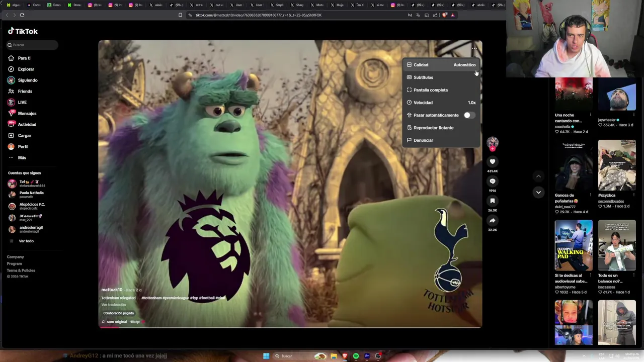This screenshot has width=644, height=362.
Task: Open Velocidad playback speed setting
Action: coord(441,103)
